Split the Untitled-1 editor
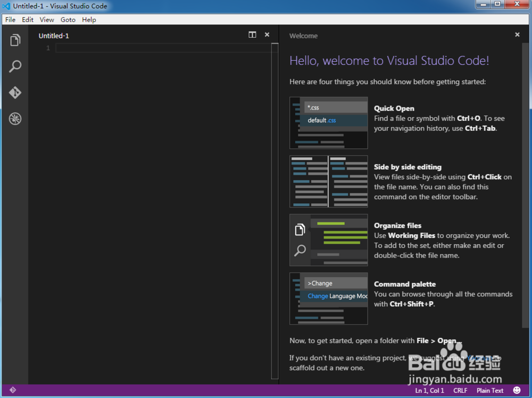The width and height of the screenshot is (532, 398). pos(252,35)
